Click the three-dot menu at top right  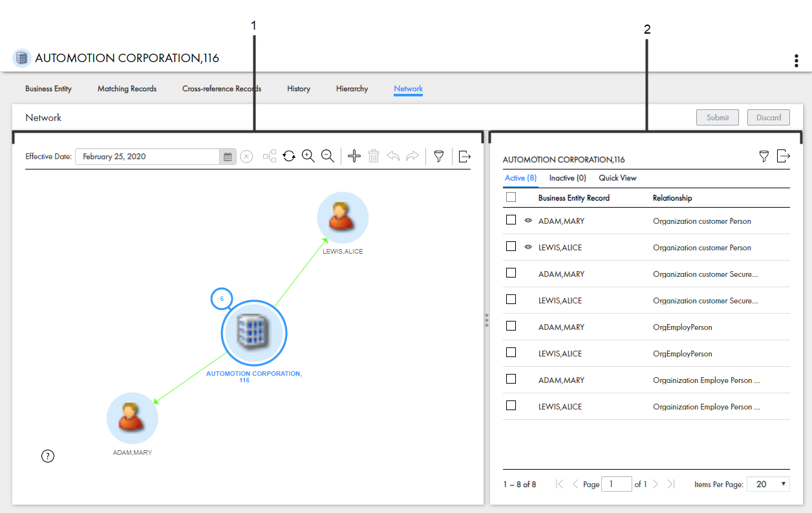pos(796,60)
